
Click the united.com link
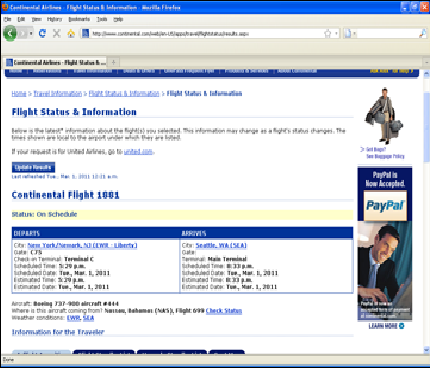pos(138,152)
